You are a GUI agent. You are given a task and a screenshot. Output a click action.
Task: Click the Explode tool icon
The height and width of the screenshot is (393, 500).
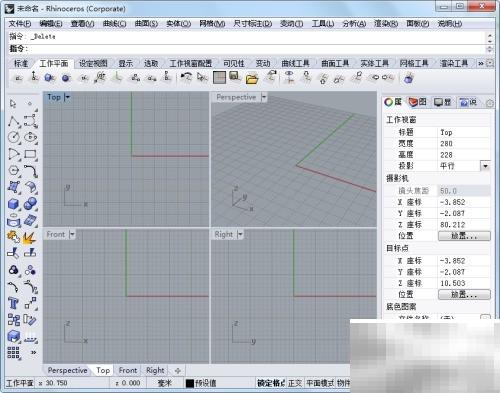click(29, 237)
